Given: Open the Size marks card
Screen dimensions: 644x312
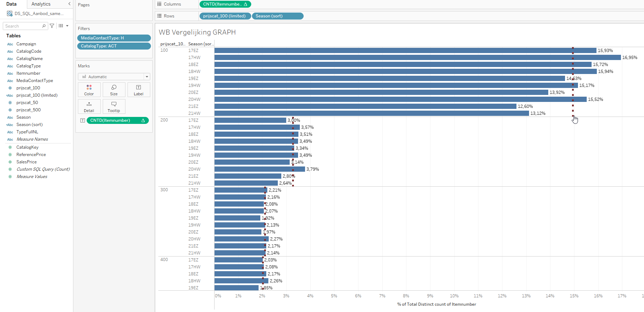Looking at the screenshot, I should [x=114, y=90].
